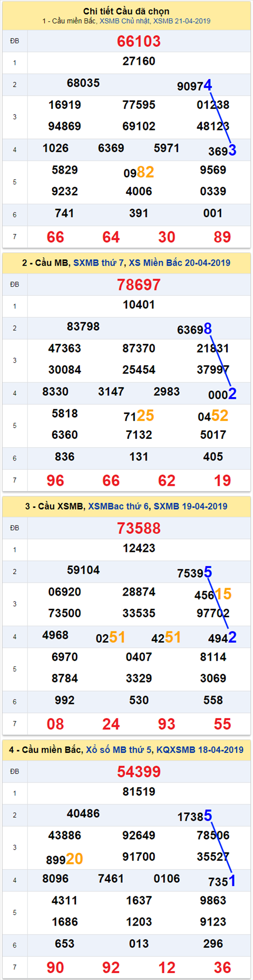Click fifth prize number 0982
Image resolution: width=253 pixels, height=980 pixels.
tap(139, 172)
